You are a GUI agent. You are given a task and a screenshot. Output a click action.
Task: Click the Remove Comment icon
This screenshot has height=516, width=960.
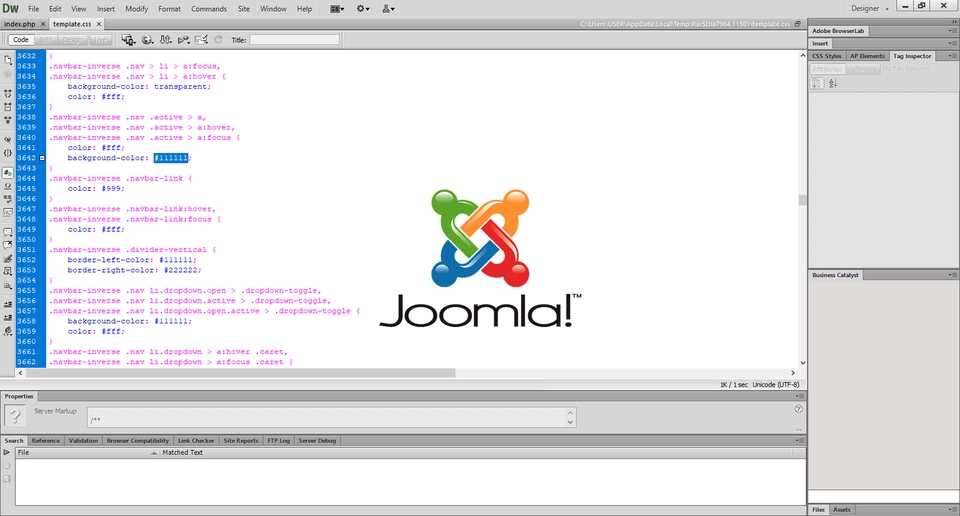pyautogui.click(x=8, y=245)
